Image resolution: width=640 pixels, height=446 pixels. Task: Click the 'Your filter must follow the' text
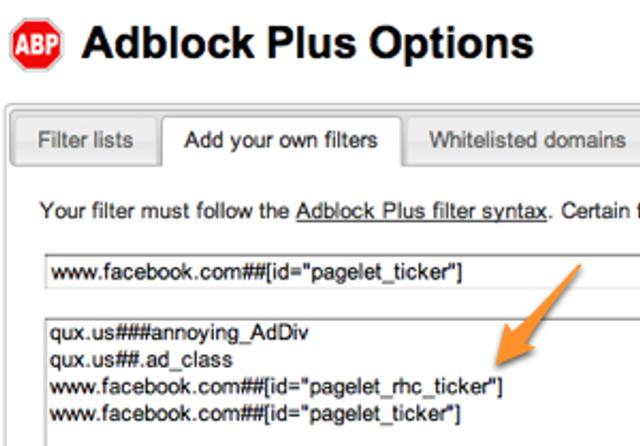point(165,212)
